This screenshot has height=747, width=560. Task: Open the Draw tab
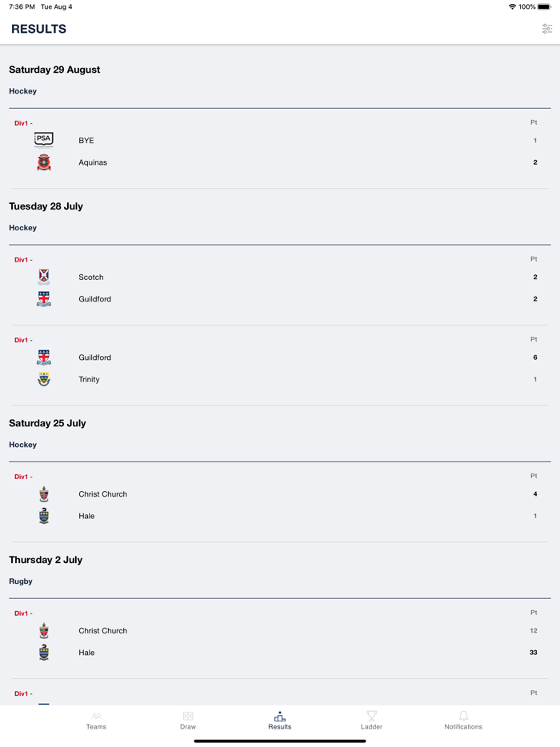point(188,721)
